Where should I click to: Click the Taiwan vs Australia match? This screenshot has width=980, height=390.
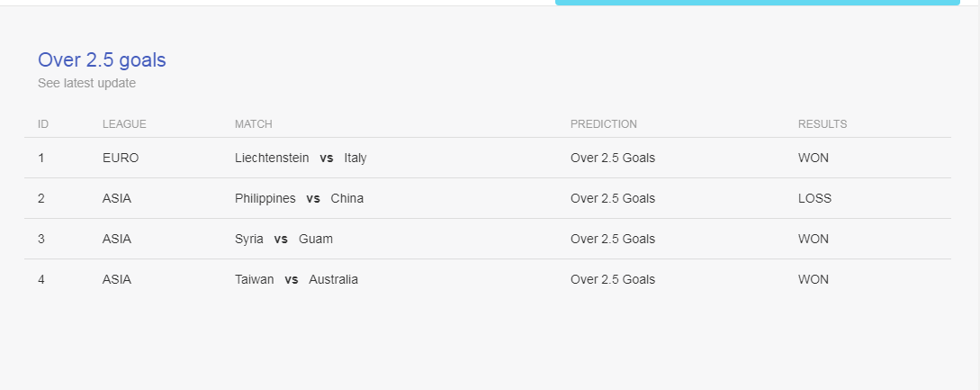[296, 280]
